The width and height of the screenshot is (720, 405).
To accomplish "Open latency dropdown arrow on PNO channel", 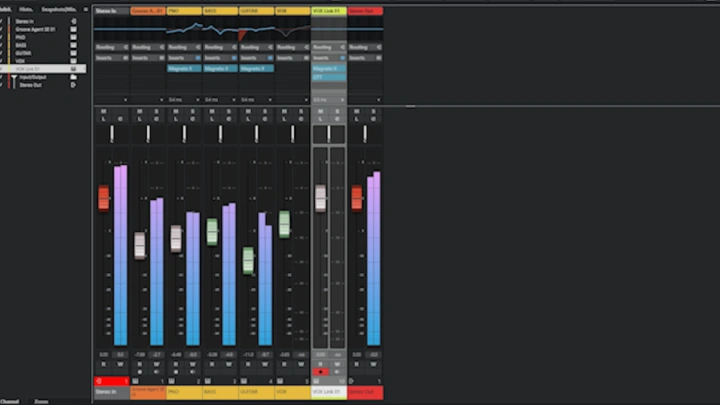I will tap(198, 100).
